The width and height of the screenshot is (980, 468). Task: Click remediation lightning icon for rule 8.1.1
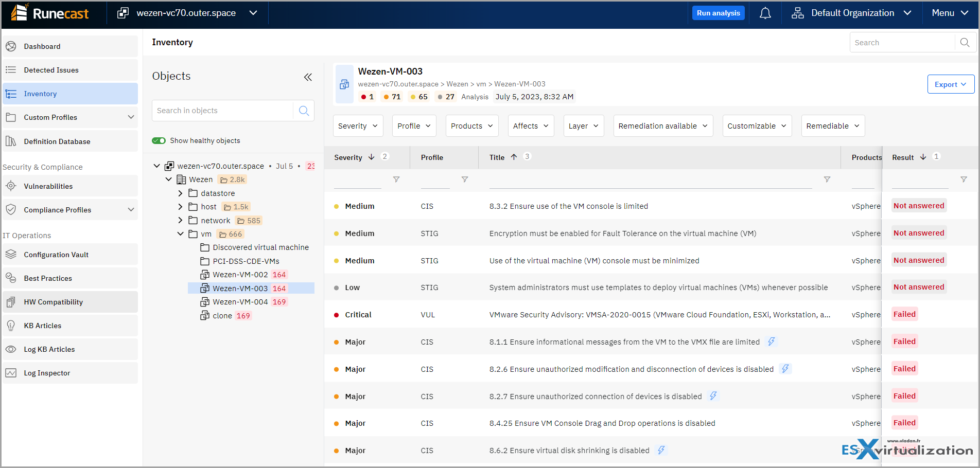pyautogui.click(x=771, y=341)
